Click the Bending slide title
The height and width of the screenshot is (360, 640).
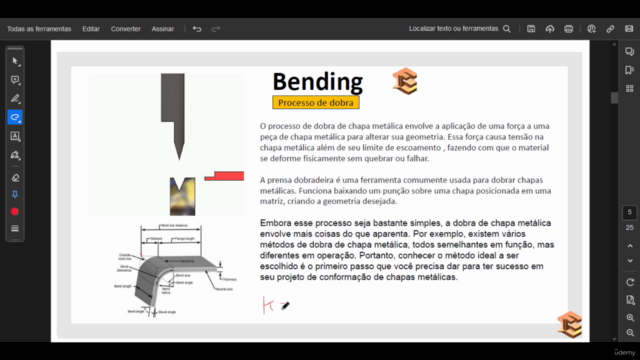[x=318, y=81]
